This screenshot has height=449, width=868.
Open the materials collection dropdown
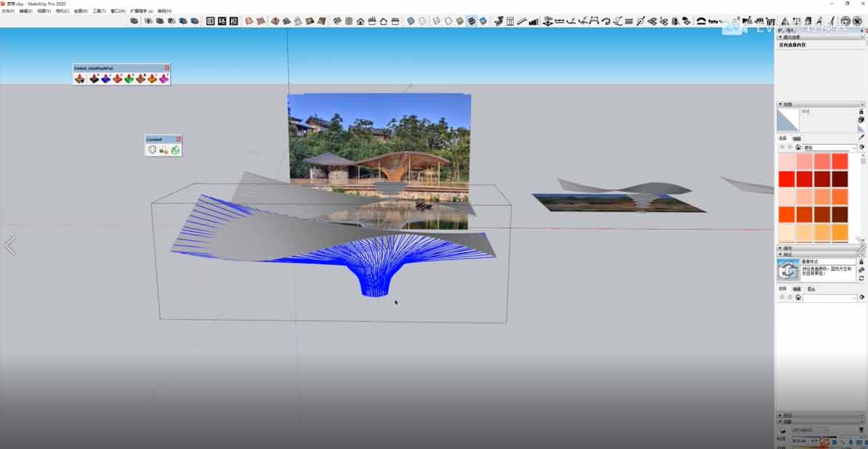[853, 147]
